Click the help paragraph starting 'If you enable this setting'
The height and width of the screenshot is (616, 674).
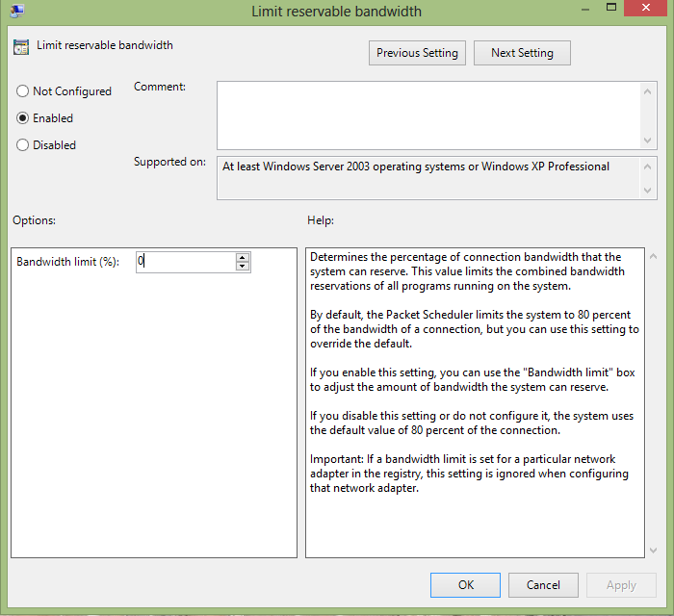tap(473, 379)
